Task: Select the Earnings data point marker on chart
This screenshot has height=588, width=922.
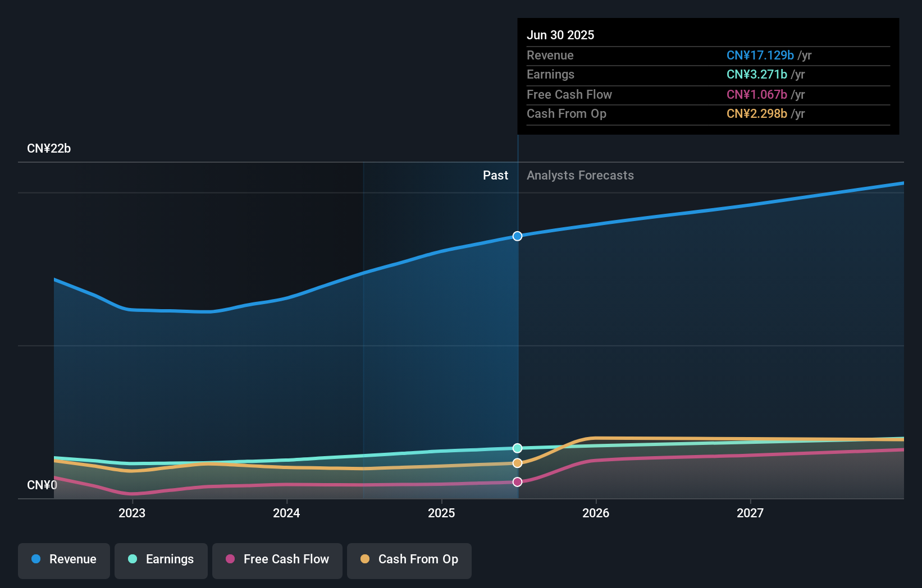Action: coord(517,448)
